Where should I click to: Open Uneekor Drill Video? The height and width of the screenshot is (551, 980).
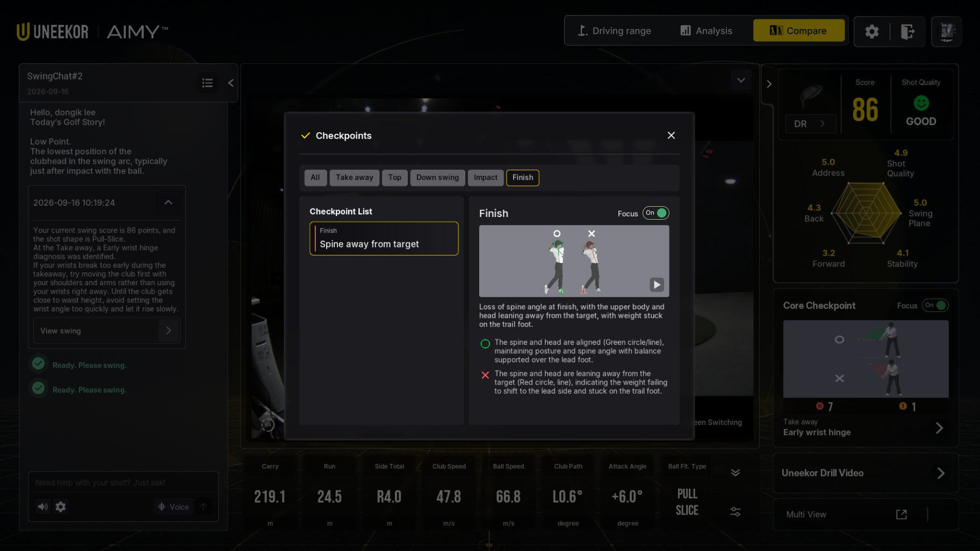click(x=865, y=473)
